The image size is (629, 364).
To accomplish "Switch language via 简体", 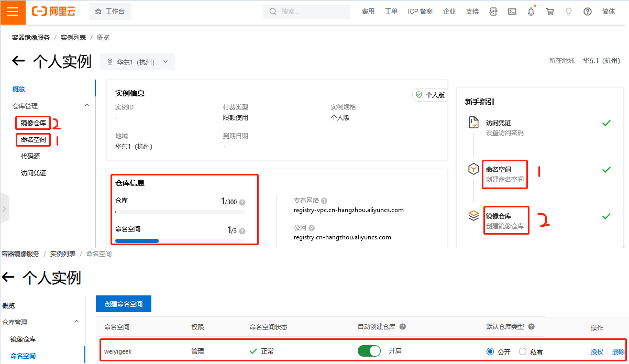I will [x=609, y=12].
